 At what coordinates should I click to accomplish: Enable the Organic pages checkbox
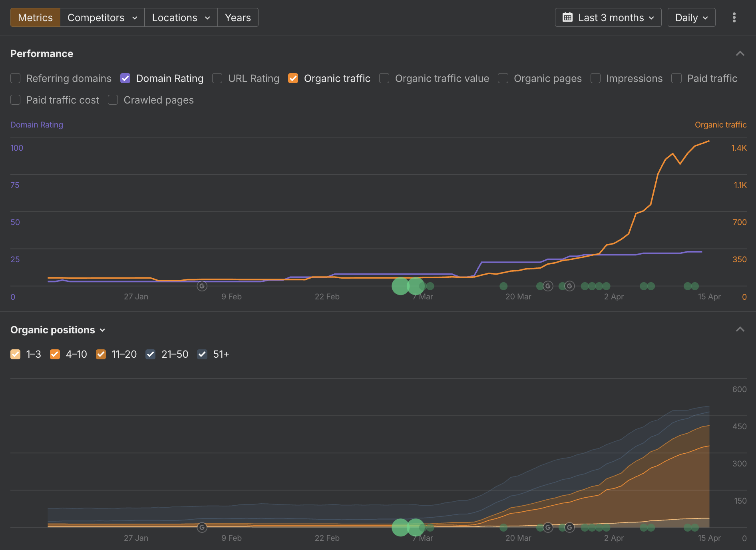point(503,78)
